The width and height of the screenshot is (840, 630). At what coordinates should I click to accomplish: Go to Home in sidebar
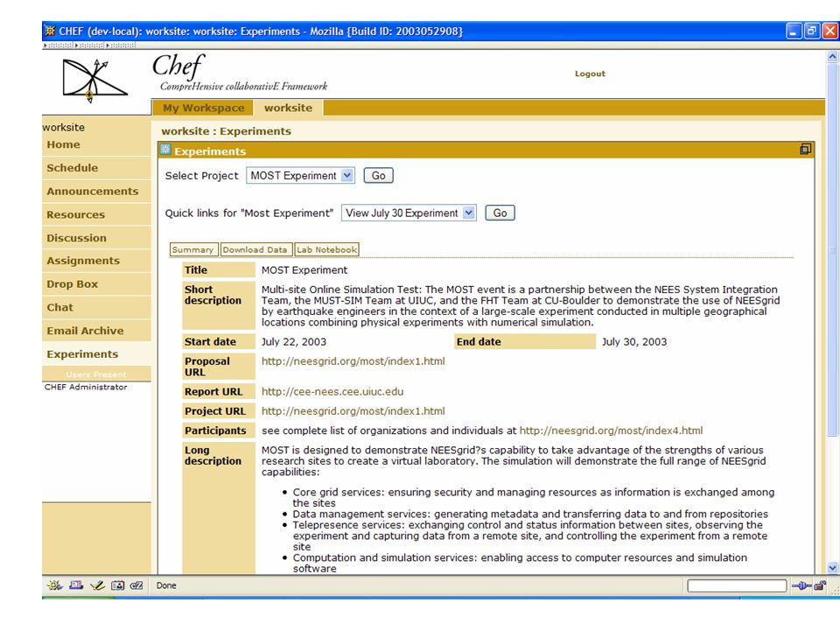[x=63, y=144]
